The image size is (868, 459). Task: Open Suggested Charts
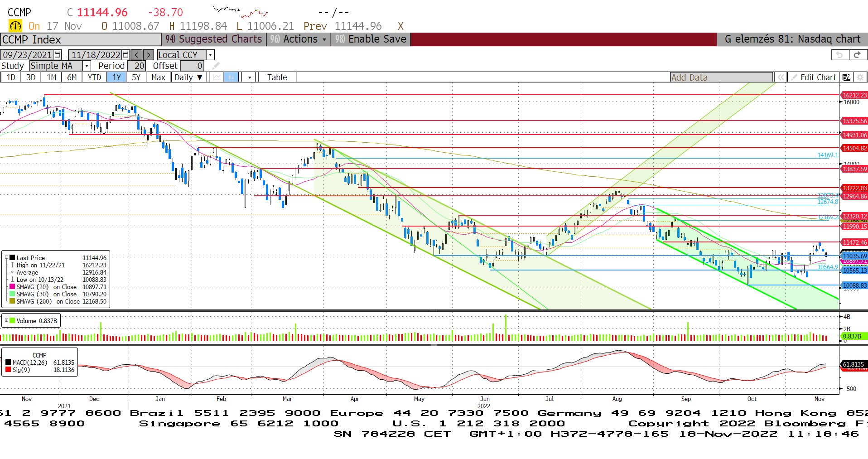tap(214, 39)
